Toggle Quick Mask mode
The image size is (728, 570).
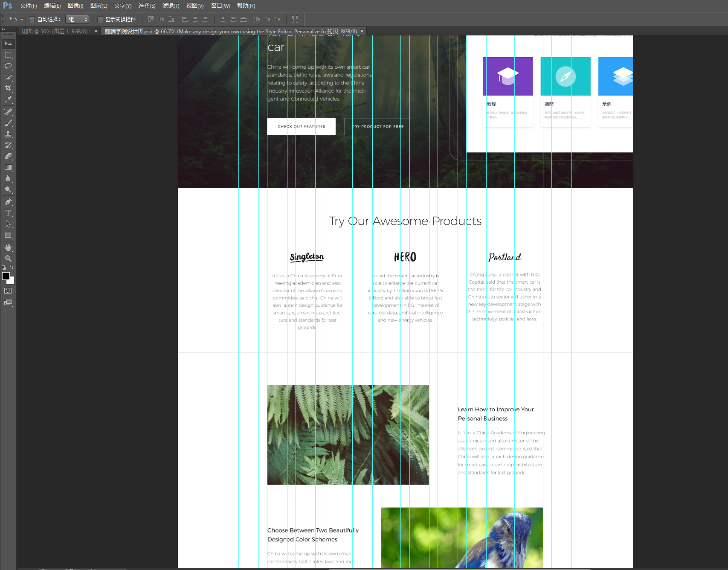8,291
